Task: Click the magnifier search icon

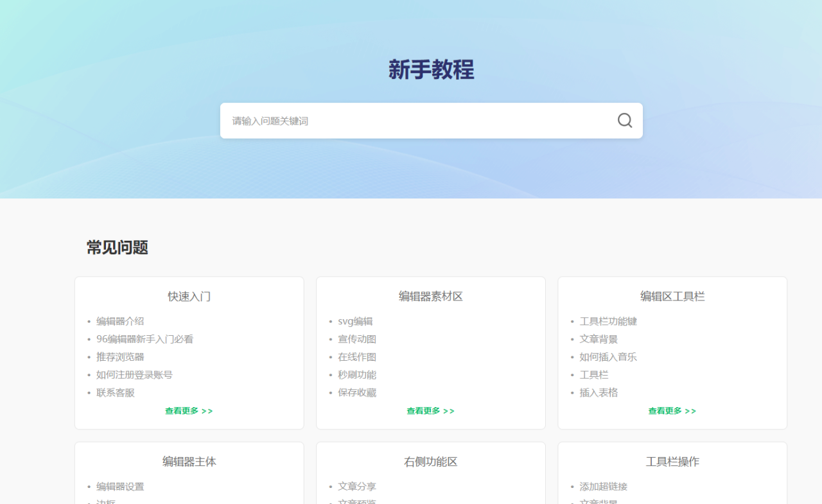Action: [624, 121]
